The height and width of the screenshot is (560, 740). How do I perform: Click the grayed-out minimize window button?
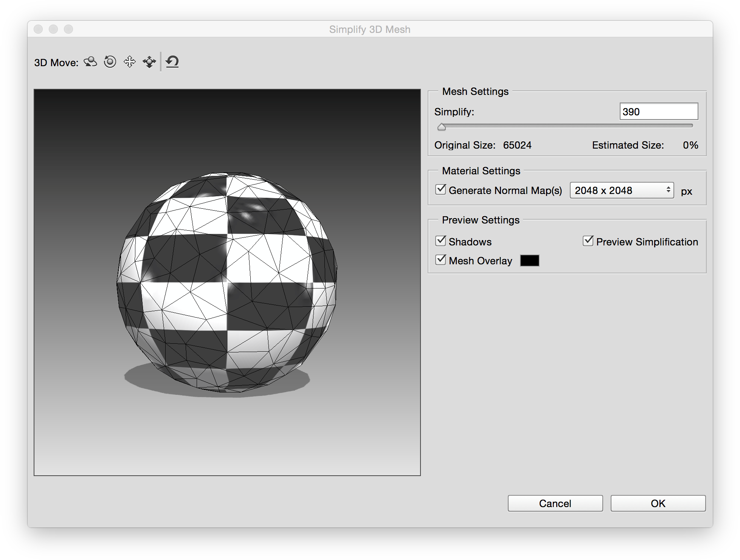[53, 29]
